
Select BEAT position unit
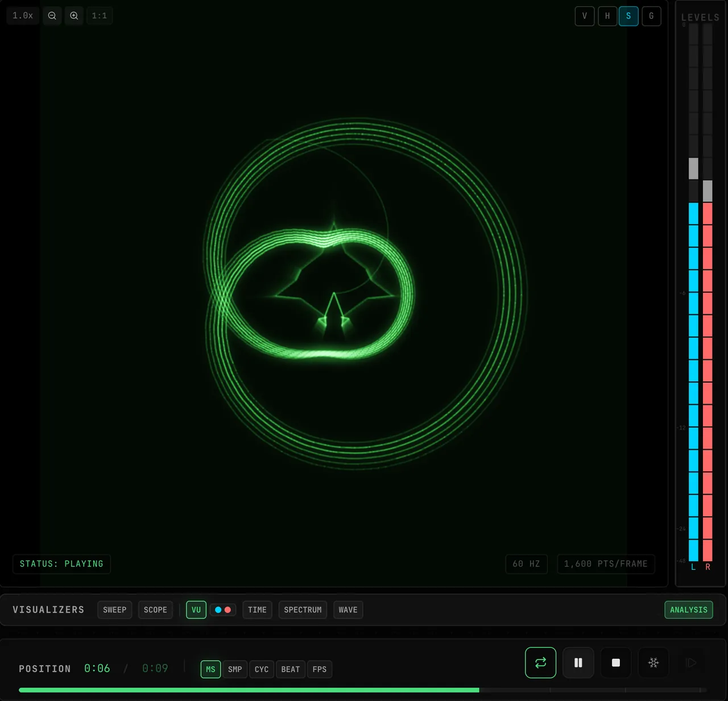tap(291, 669)
